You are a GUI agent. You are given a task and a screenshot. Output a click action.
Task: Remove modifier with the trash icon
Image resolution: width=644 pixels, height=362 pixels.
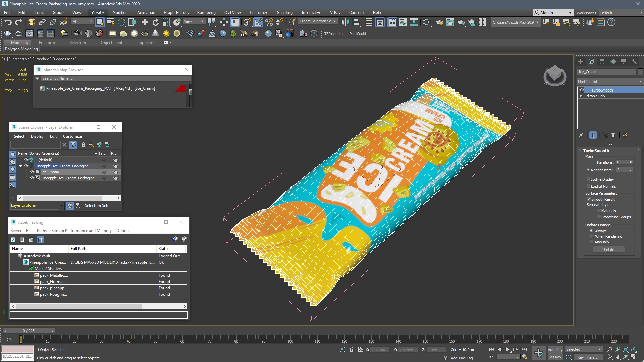click(x=613, y=135)
